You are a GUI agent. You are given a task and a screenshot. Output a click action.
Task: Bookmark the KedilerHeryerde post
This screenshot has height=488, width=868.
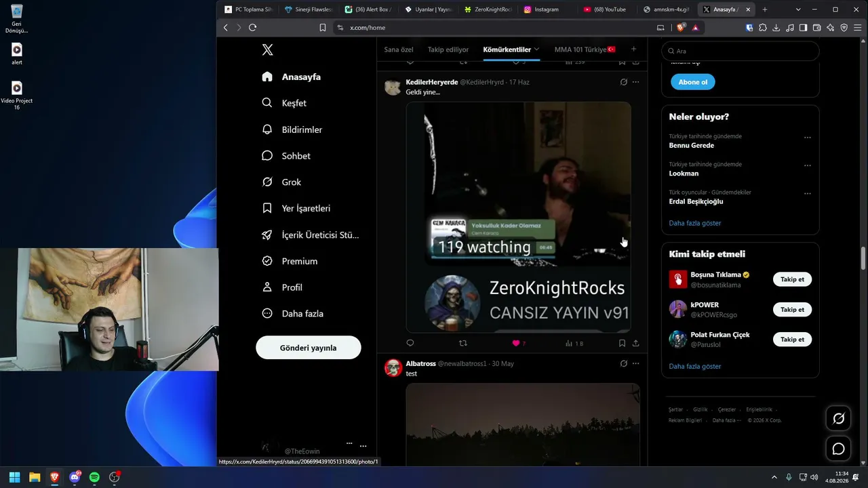(622, 343)
